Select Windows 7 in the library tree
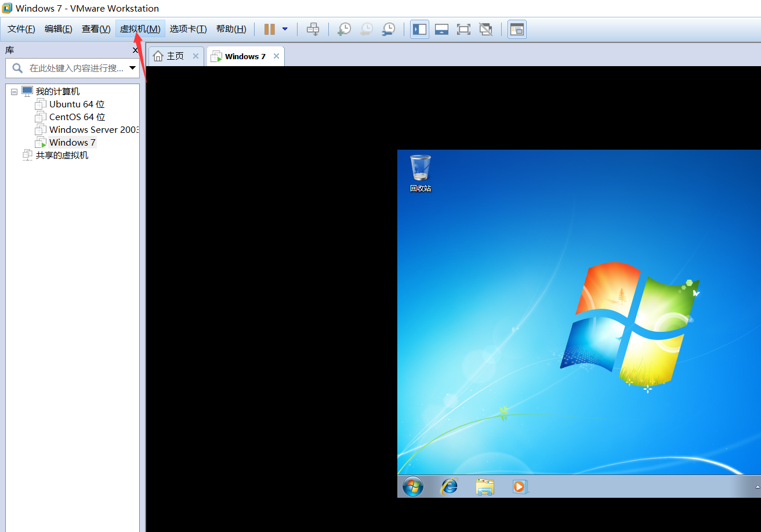The height and width of the screenshot is (532, 761). click(x=73, y=143)
